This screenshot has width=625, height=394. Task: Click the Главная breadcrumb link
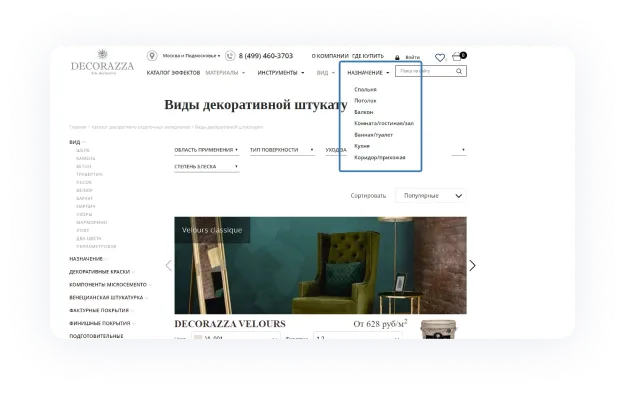[78, 127]
